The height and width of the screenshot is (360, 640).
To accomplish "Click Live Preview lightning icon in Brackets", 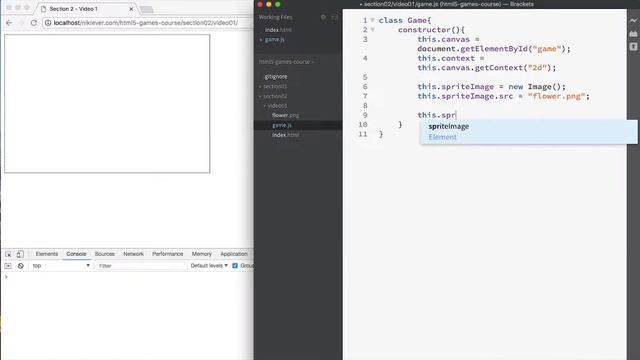I will tap(633, 20).
